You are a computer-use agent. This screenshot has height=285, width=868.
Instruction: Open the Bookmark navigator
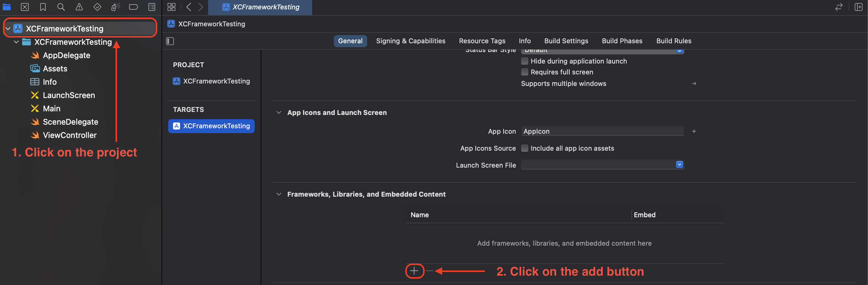tap(43, 7)
